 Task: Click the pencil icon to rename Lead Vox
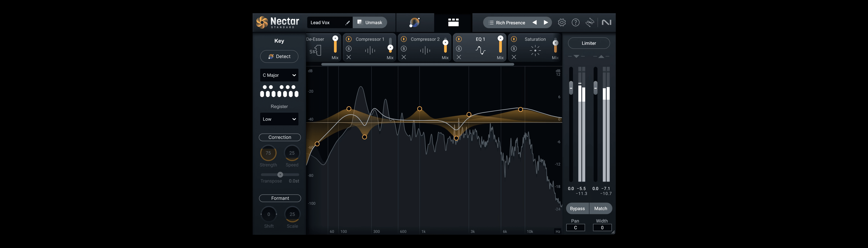[347, 23]
